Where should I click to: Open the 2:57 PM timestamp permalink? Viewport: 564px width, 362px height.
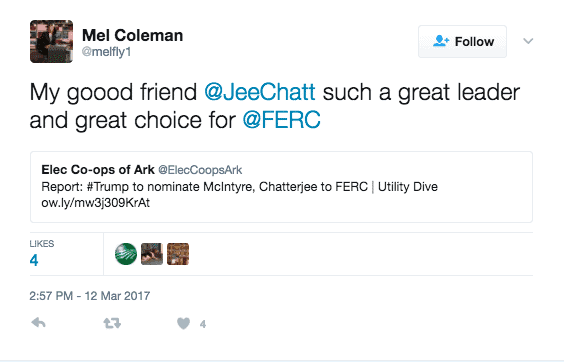(x=90, y=296)
